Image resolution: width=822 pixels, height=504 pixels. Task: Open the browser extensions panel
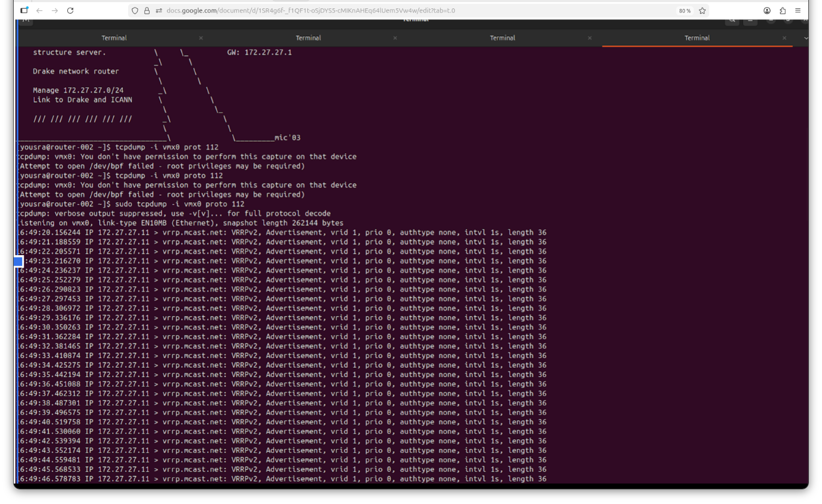tap(783, 10)
